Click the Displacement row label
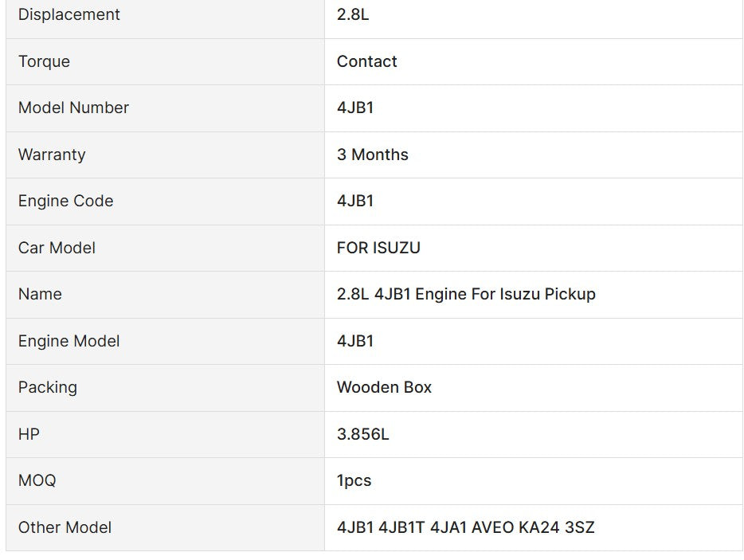The width and height of the screenshot is (744, 560). 69,14
